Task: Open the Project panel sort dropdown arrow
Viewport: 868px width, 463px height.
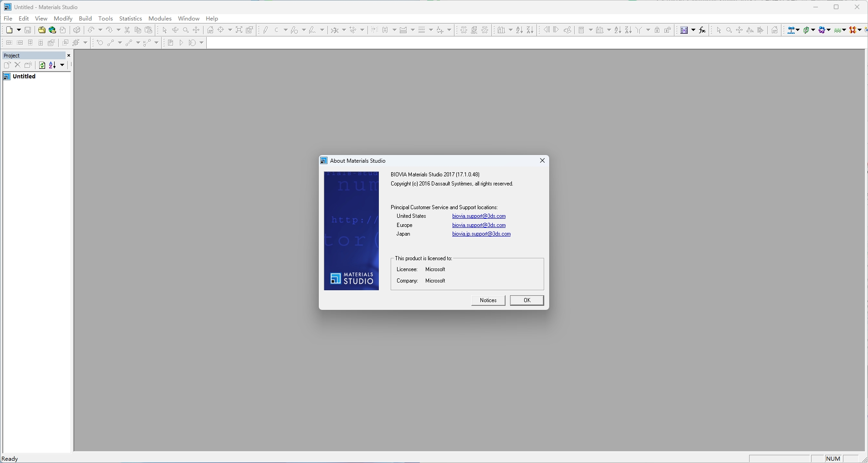Action: pyautogui.click(x=62, y=65)
